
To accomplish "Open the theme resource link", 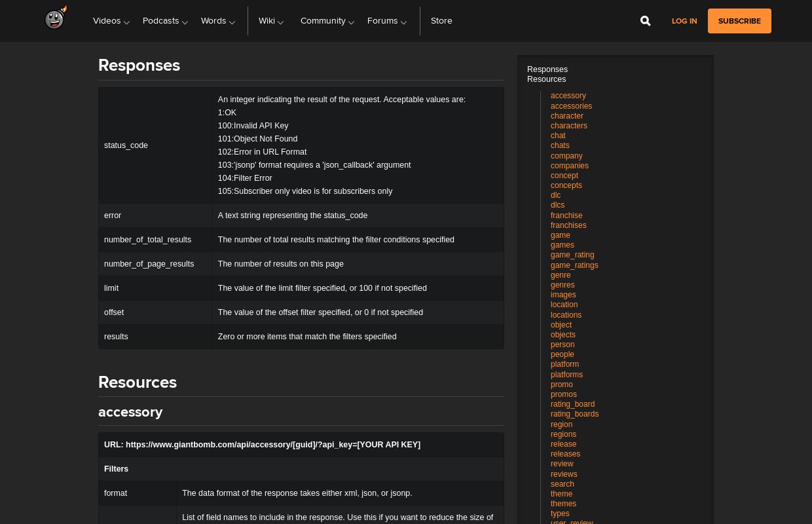I will pos(561,494).
